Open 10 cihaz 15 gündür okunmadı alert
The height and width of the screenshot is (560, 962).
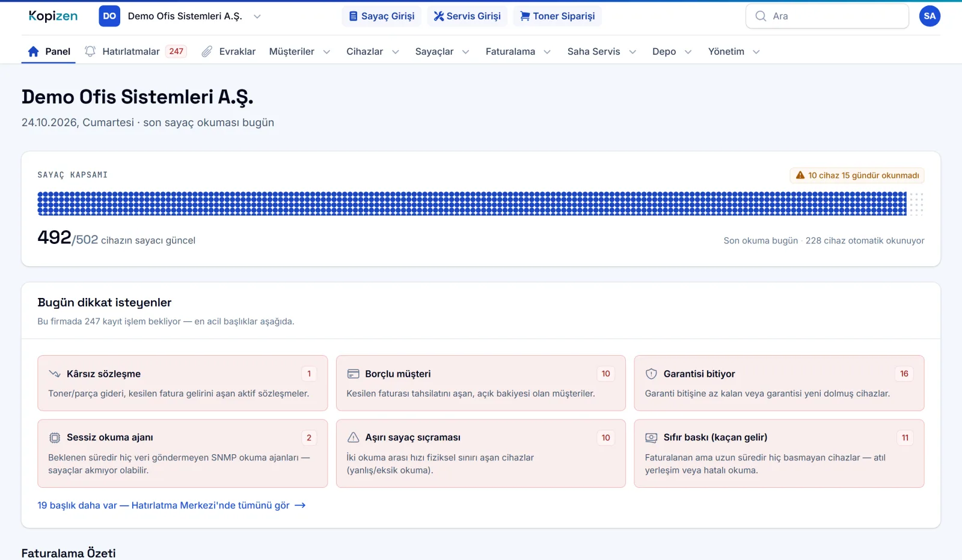point(857,175)
